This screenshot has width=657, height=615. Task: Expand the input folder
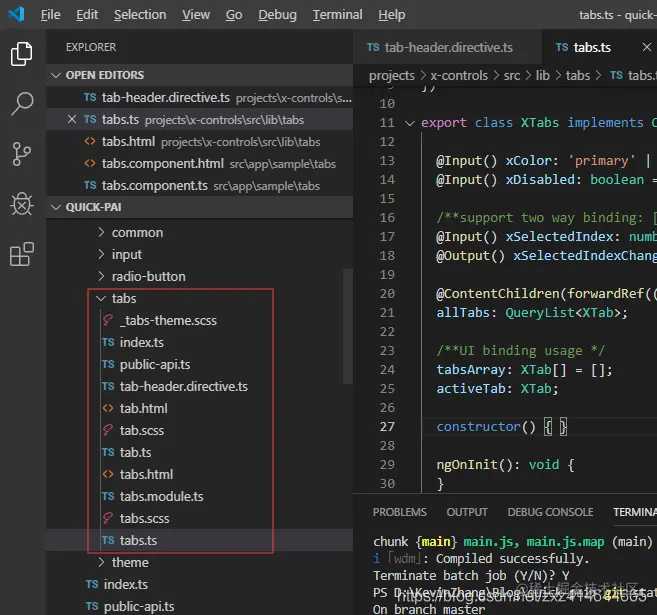(x=199, y=255)
